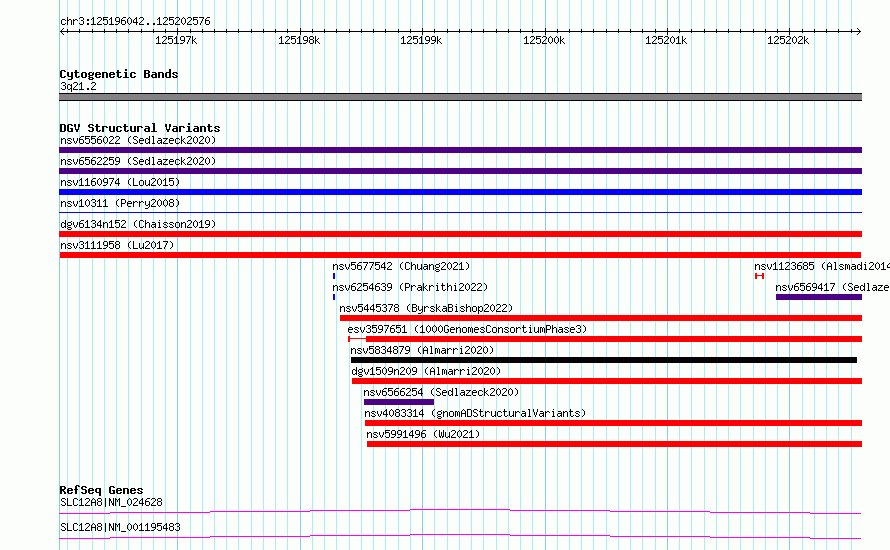Click the 125198k ruler tick label
Screen dimensions: 890x550
(x=299, y=40)
